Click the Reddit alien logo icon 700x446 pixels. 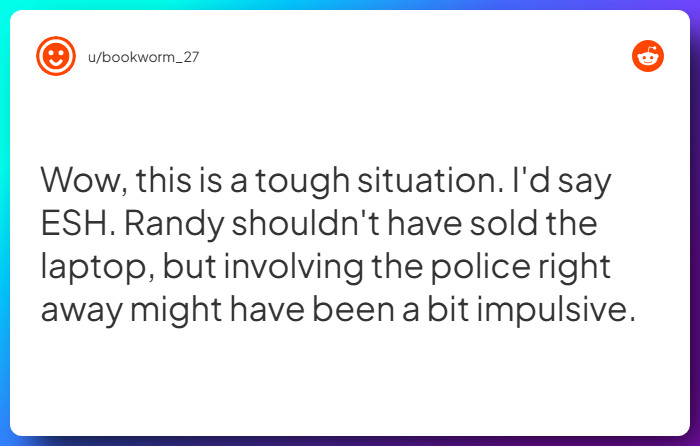coord(648,56)
